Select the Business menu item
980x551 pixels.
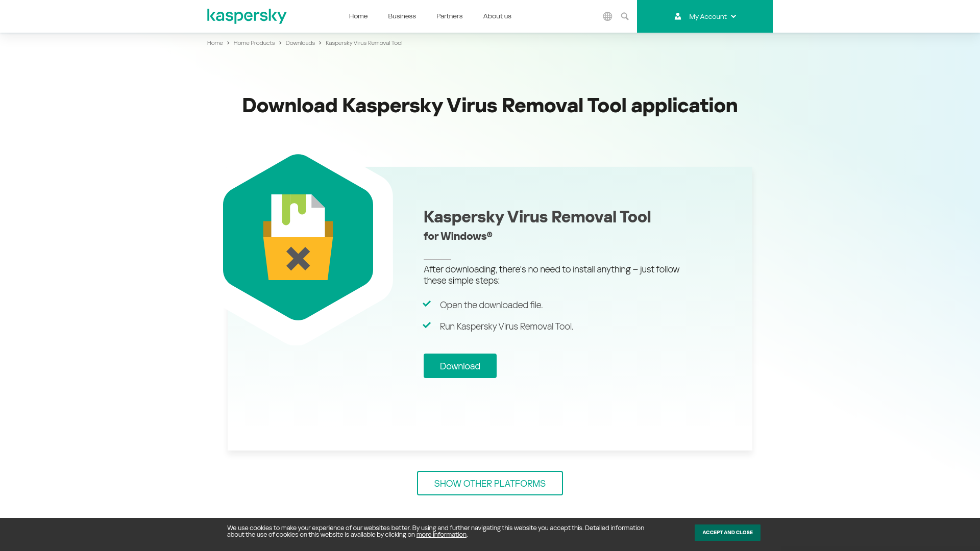[x=402, y=16]
